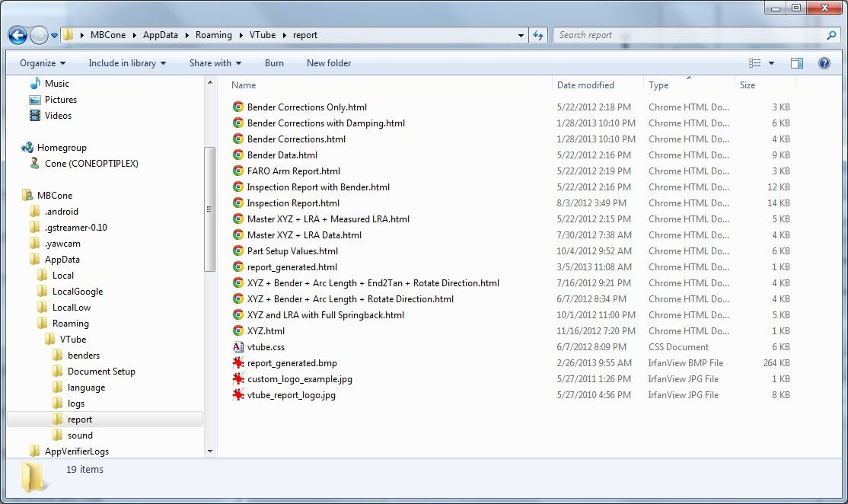Screen dimensions: 848x504
Task: Select the benders folder in tree
Action: [83, 356]
